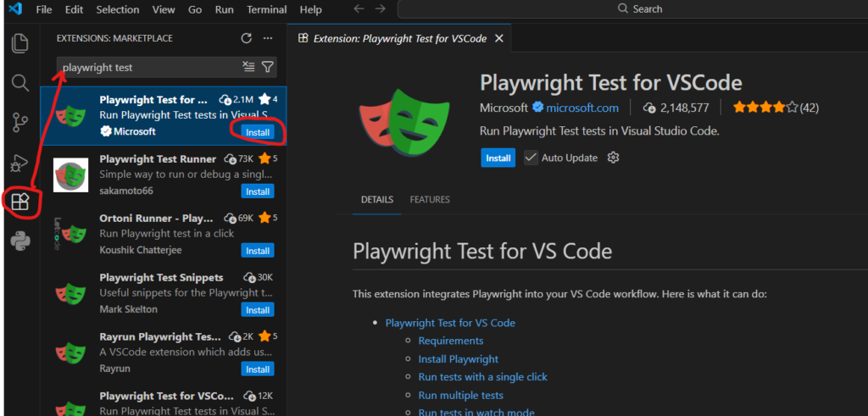Open the Explorer view in activity bar

pyautogui.click(x=20, y=42)
